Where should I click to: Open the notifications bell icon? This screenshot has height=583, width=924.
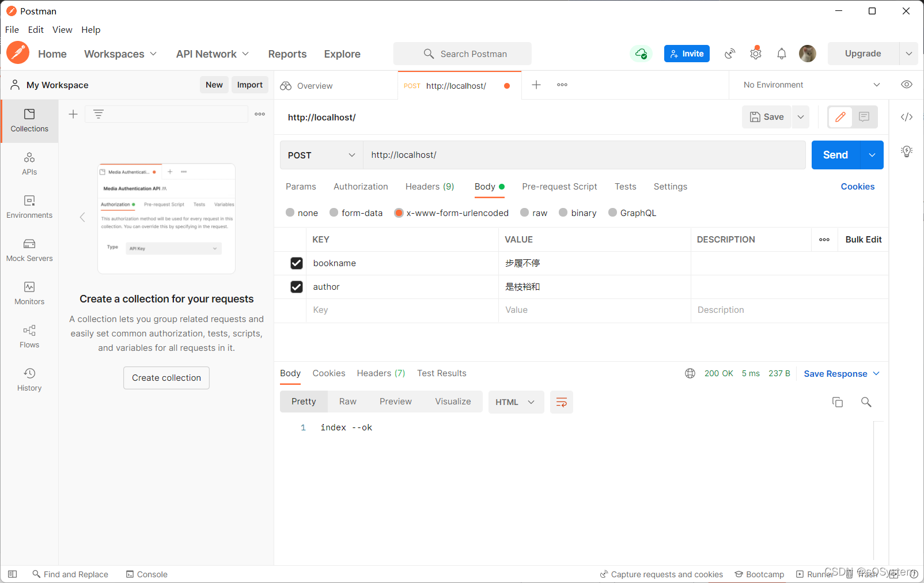[782, 54]
